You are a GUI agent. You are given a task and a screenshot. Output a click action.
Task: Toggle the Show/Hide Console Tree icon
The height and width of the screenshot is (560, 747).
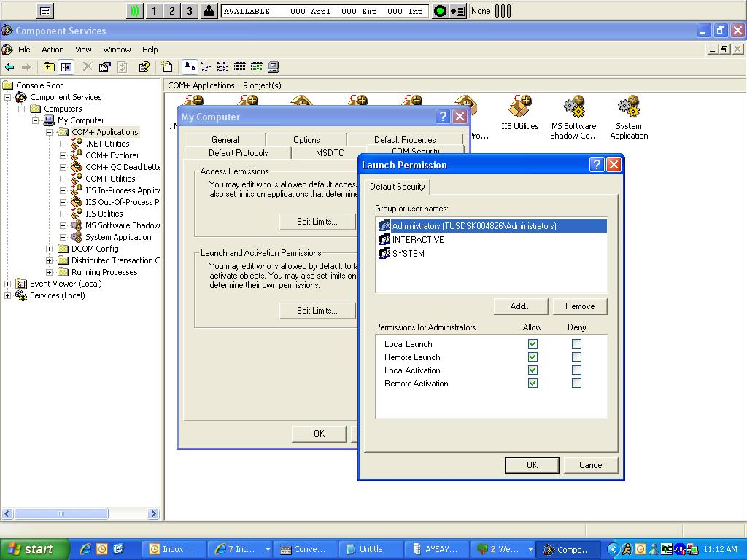pos(66,67)
